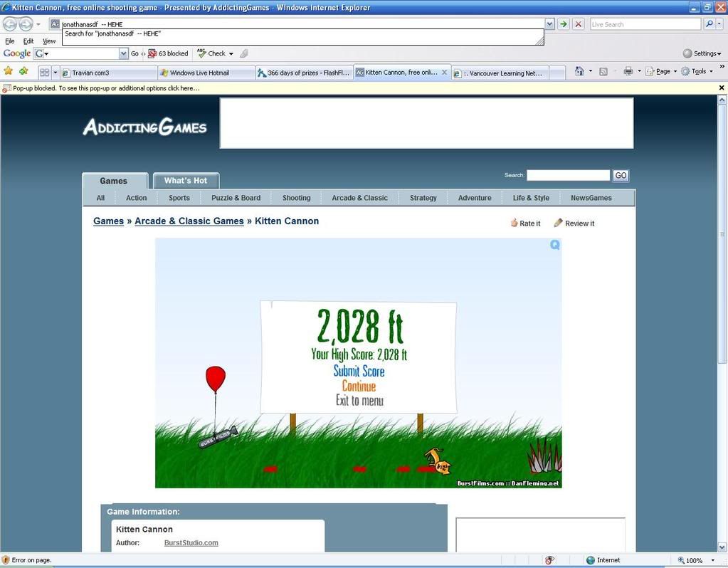The height and width of the screenshot is (568, 728).
Task: Click the RSS feeds icon
Action: pyautogui.click(x=603, y=71)
